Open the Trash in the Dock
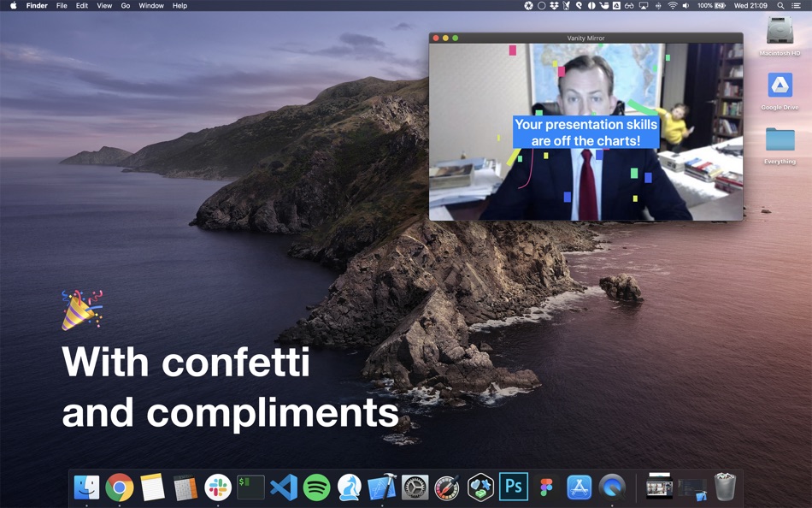 (x=725, y=487)
